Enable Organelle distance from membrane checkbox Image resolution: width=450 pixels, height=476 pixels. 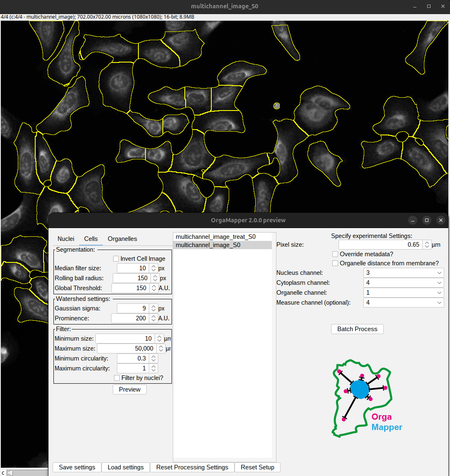pyautogui.click(x=335, y=263)
